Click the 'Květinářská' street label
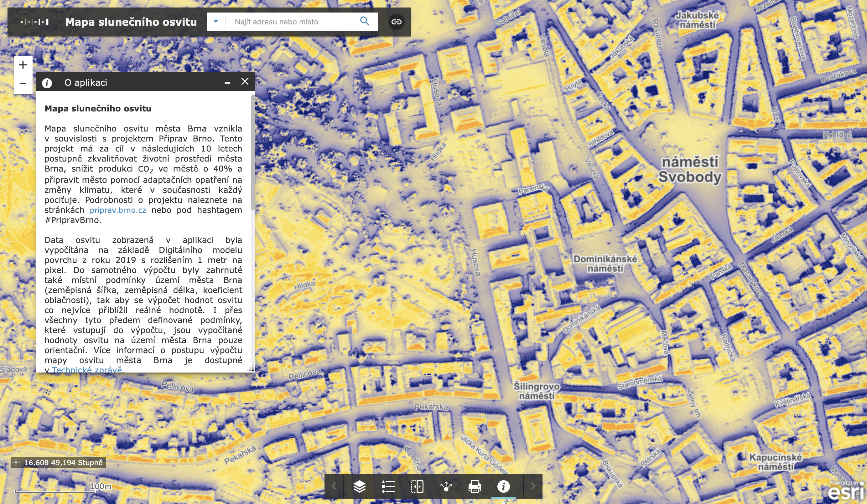Image resolution: width=867 pixels, height=504 pixels. click(792, 400)
